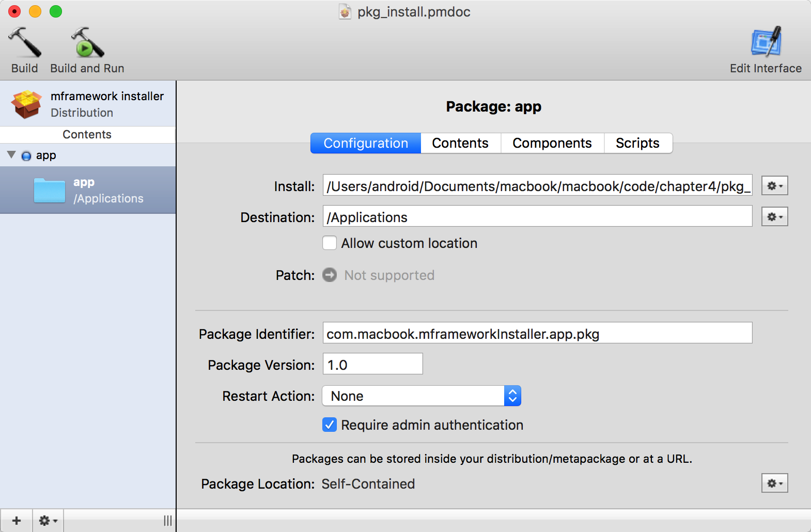Click the pmdoc document icon in title bar
Viewport: 811px width, 532px height.
(345, 12)
